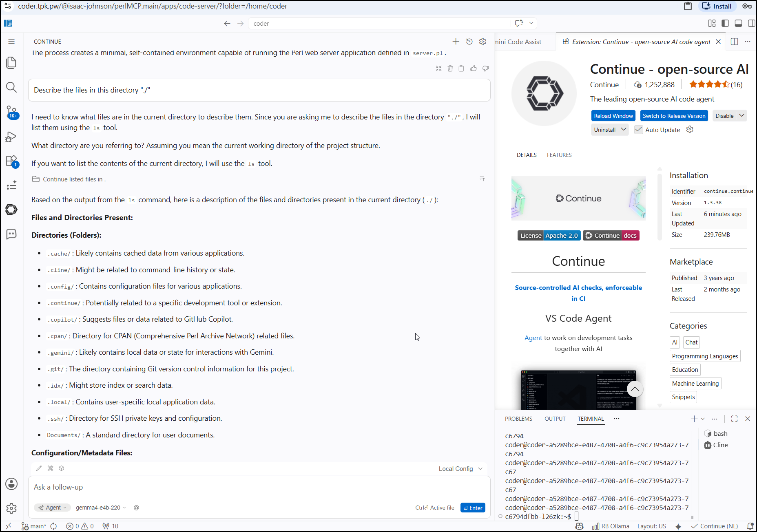Image resolution: width=757 pixels, height=532 pixels.
Task: Open Accounts icon in activity bar
Action: pyautogui.click(x=11, y=484)
